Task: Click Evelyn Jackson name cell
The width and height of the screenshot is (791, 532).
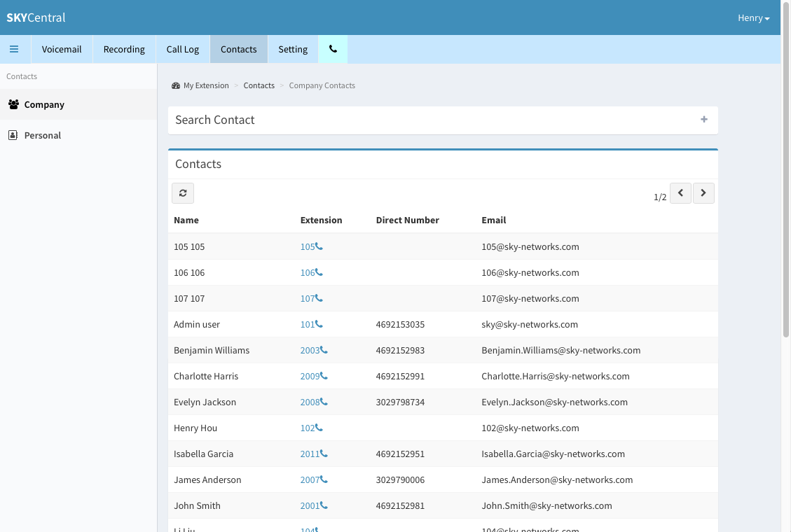Action: (205, 402)
